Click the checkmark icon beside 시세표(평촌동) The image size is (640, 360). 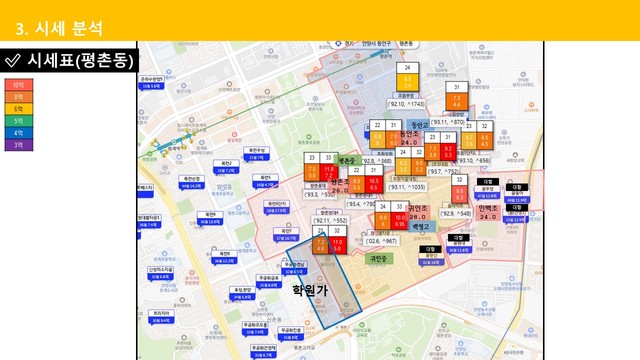click(x=12, y=61)
